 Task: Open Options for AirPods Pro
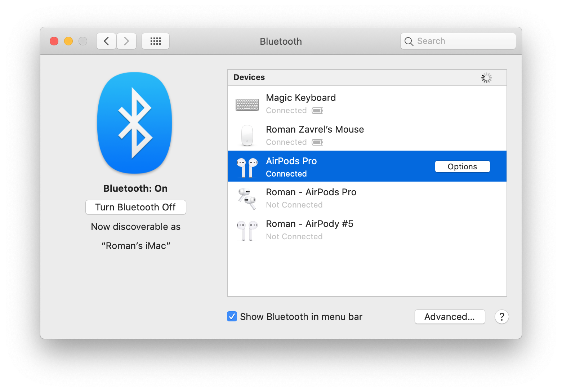coord(462,166)
